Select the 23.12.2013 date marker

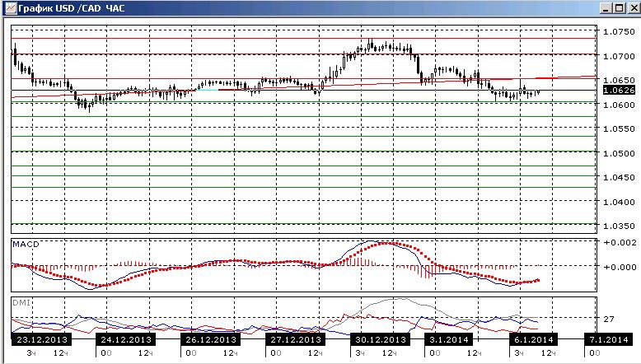[x=41, y=339]
